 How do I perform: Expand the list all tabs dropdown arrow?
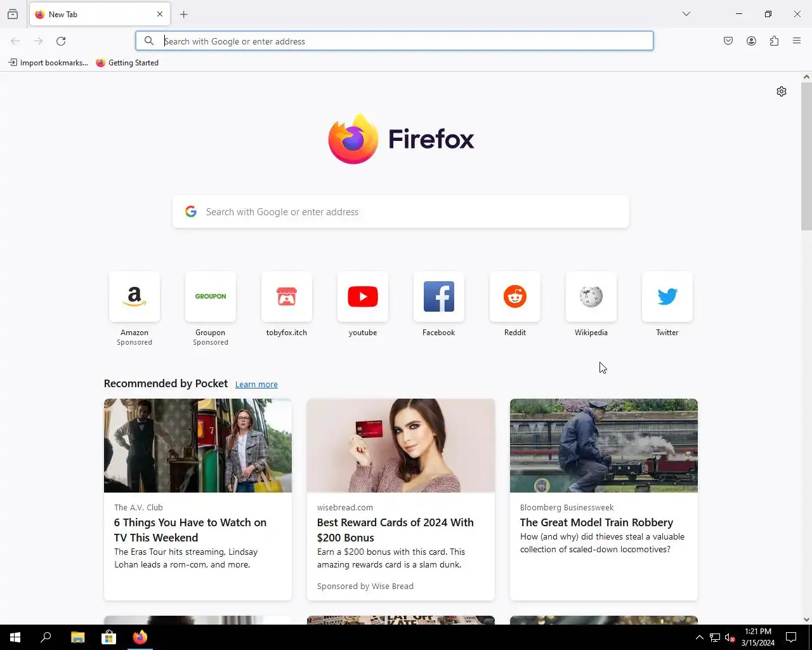[x=686, y=14]
